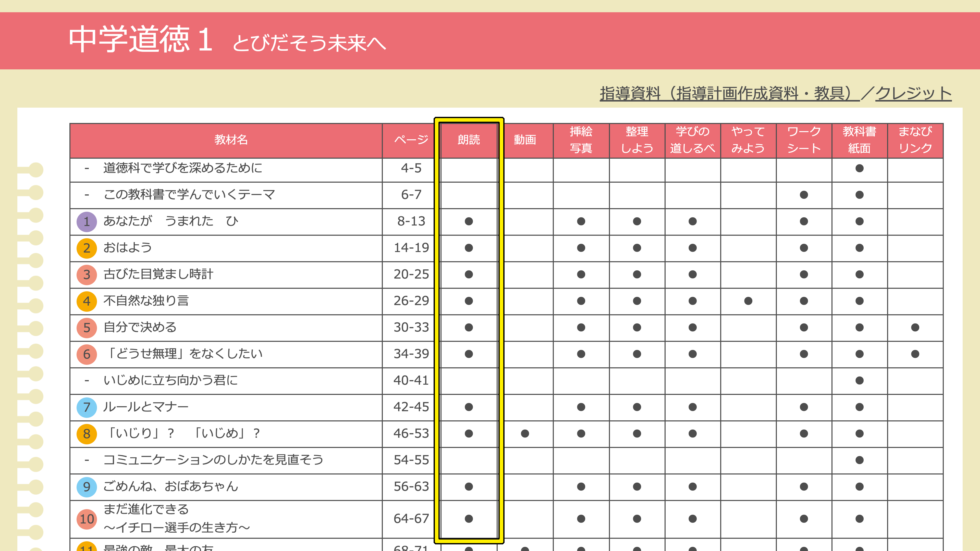Click the 教科書紙面 column header

click(859, 140)
